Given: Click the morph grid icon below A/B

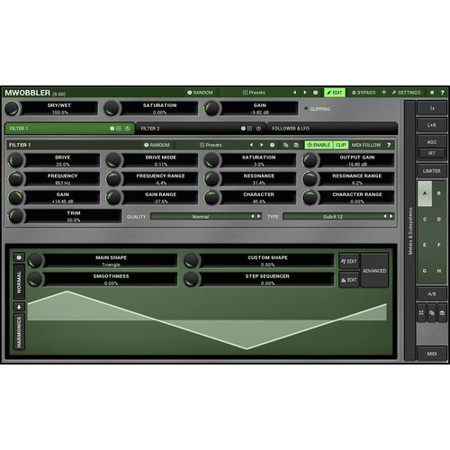Looking at the screenshot, I should pyautogui.click(x=421, y=313).
